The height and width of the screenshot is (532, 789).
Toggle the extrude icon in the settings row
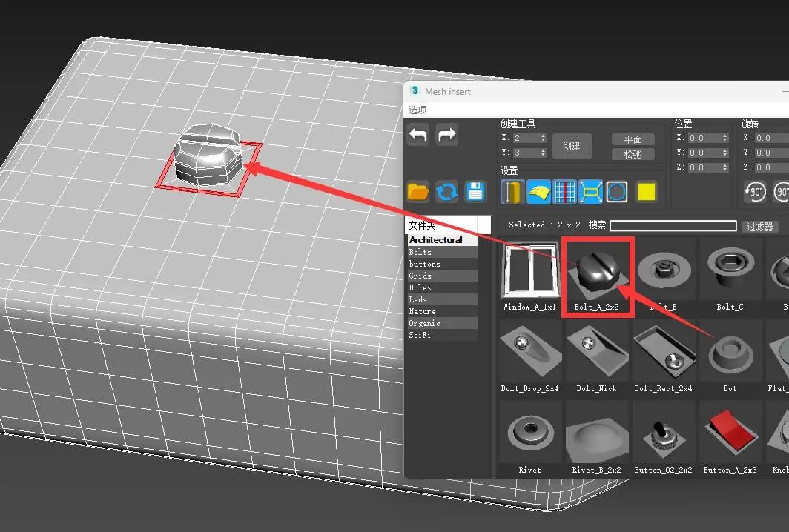pos(512,191)
